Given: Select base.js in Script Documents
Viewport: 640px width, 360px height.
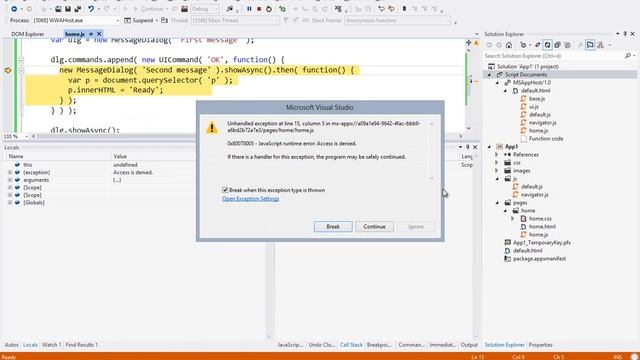Looking at the screenshot, I should tap(537, 99).
